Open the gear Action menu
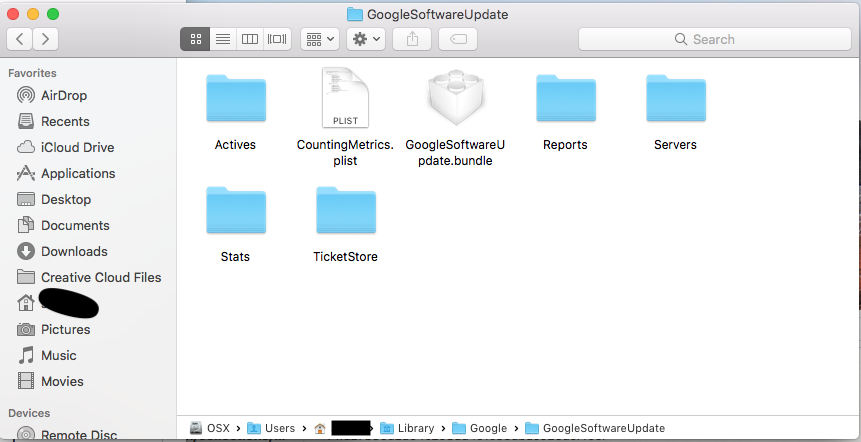This screenshot has width=861, height=442. tap(366, 39)
